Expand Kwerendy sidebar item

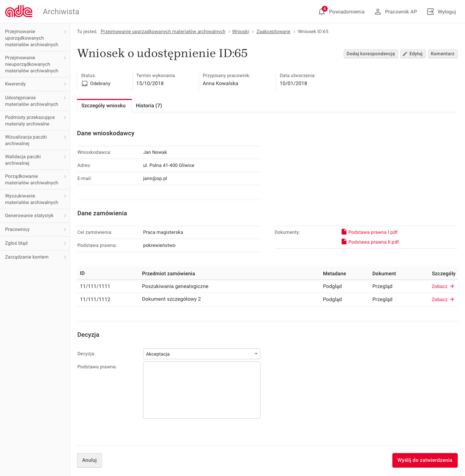(x=35, y=84)
